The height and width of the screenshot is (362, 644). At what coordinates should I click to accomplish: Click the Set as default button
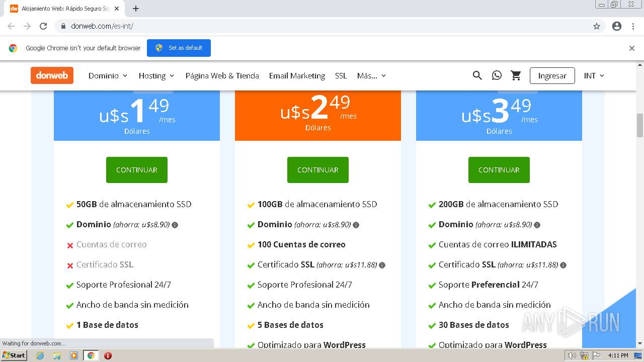pos(179,48)
